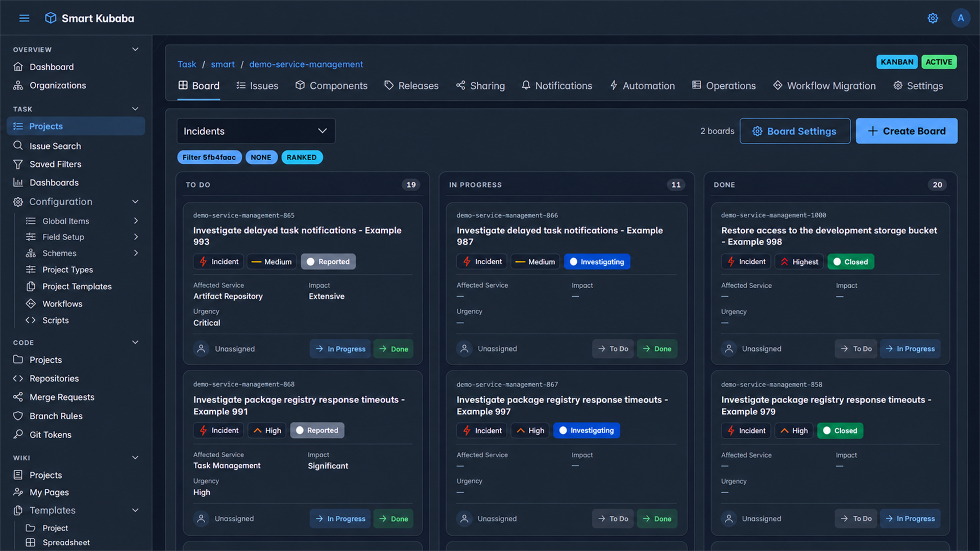Viewport: 980px width, 551px height.
Task: Collapse the OVERVIEW section chevron
Action: coord(135,49)
